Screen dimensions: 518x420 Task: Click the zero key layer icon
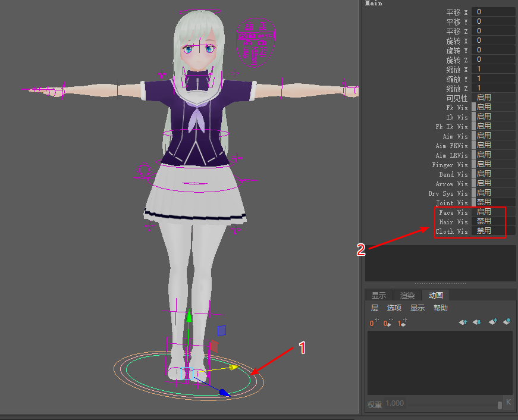click(374, 323)
